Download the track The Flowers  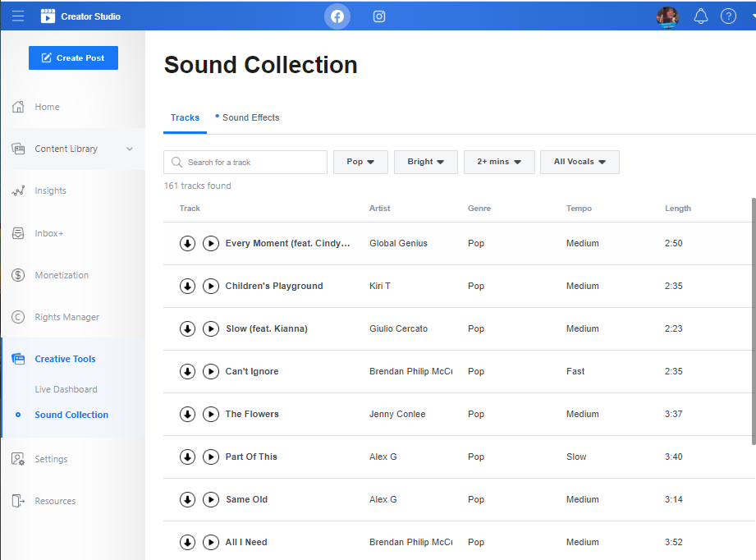pyautogui.click(x=187, y=415)
